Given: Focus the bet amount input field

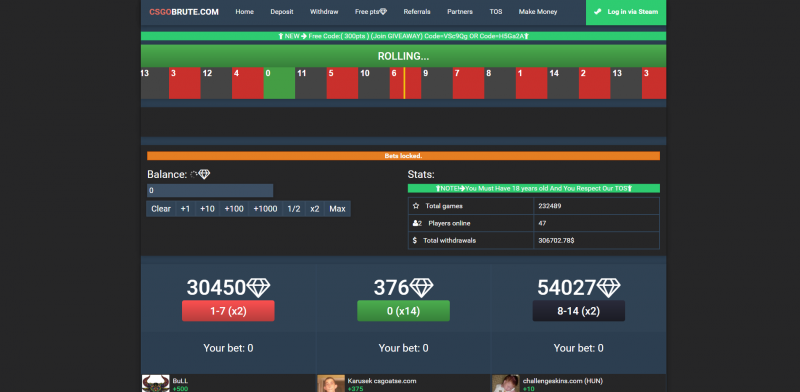Looking at the screenshot, I should pyautogui.click(x=210, y=190).
